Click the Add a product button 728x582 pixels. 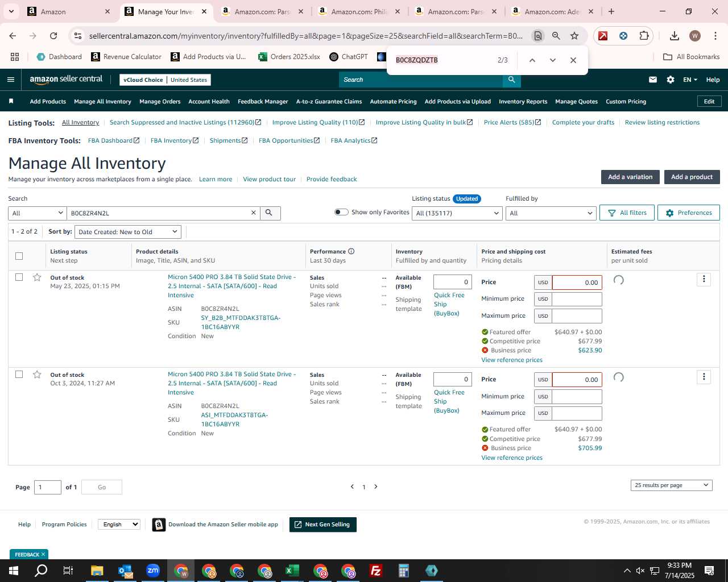click(x=692, y=177)
